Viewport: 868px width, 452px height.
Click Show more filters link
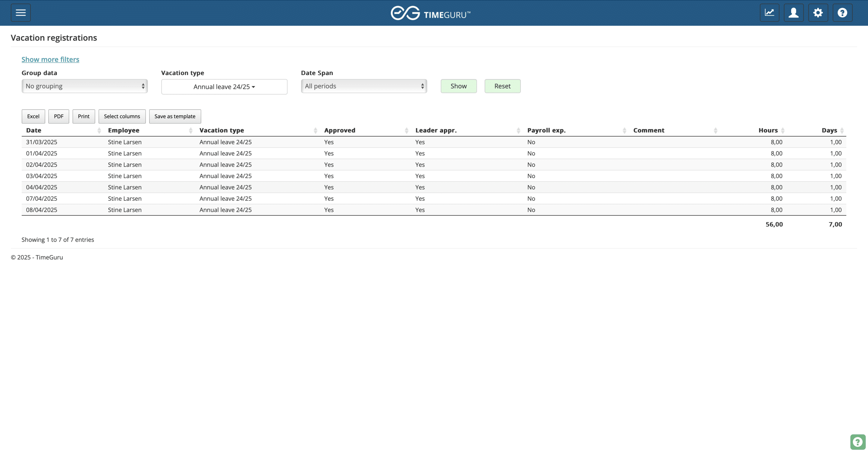(50, 59)
